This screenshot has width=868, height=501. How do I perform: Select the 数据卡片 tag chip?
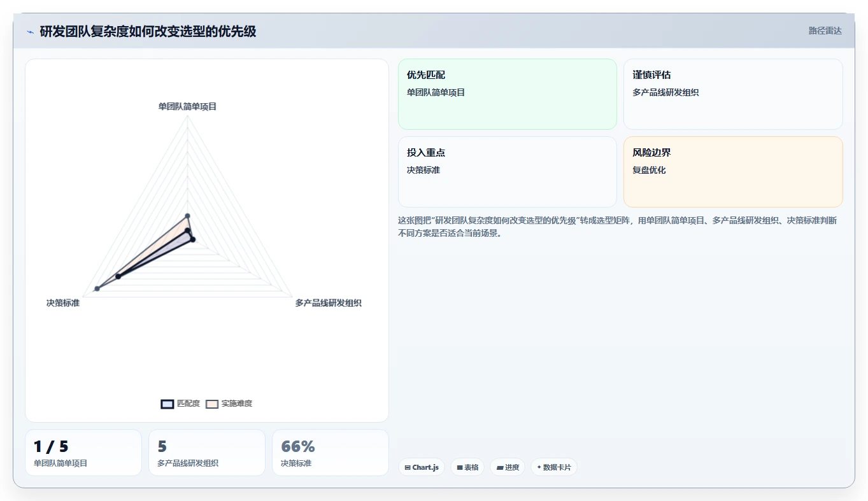coord(554,467)
